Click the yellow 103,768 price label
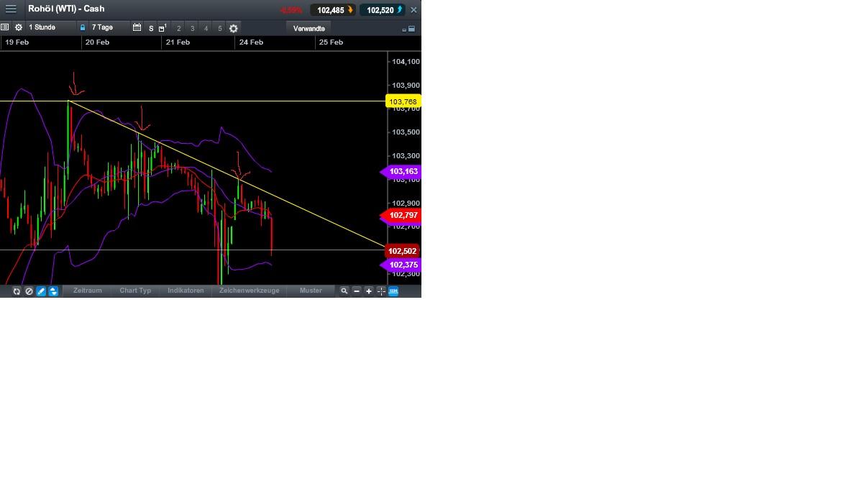The height and width of the screenshot is (502, 868). click(403, 101)
